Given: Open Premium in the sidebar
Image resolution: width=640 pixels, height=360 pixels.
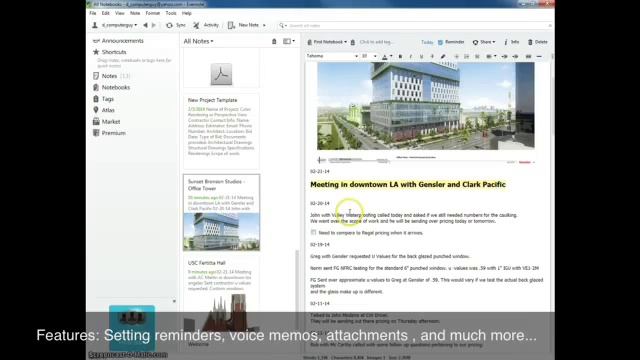Looking at the screenshot, I should 109,133.
